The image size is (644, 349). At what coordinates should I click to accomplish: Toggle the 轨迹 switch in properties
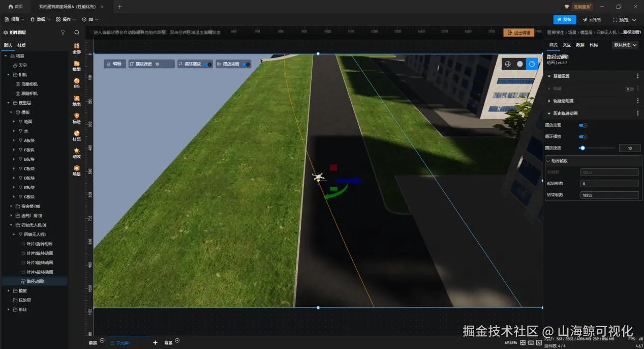tap(630, 89)
